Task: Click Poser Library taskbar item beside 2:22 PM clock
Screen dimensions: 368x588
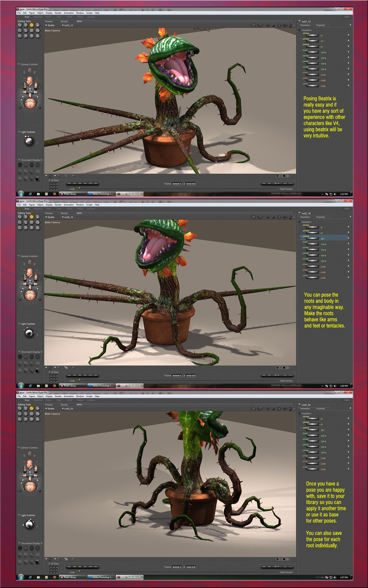Action: click(72, 194)
